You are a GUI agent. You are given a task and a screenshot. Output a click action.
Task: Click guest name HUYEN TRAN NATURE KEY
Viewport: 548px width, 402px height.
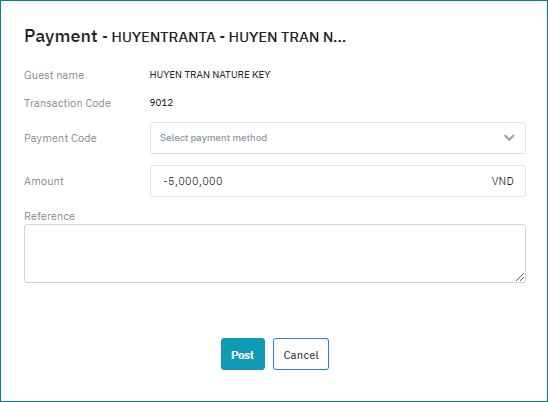(210, 74)
